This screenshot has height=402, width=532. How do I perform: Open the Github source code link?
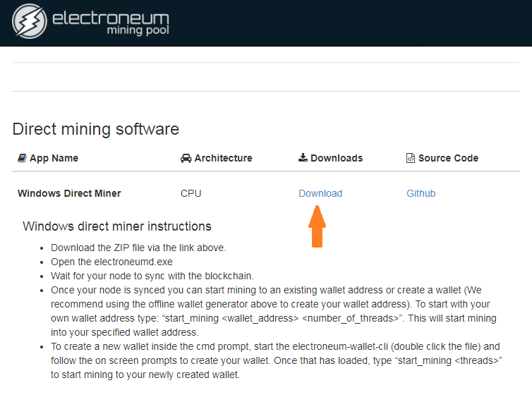(x=421, y=193)
